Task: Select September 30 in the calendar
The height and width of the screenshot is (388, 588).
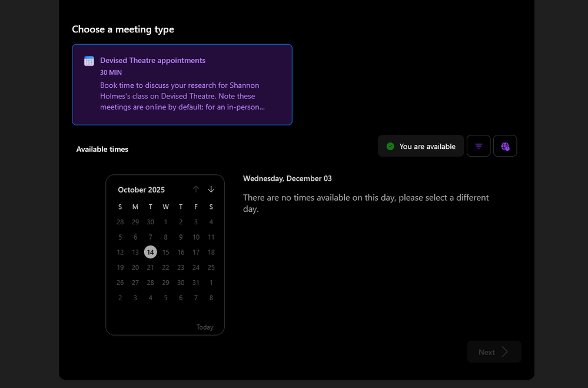Action: pyautogui.click(x=150, y=222)
